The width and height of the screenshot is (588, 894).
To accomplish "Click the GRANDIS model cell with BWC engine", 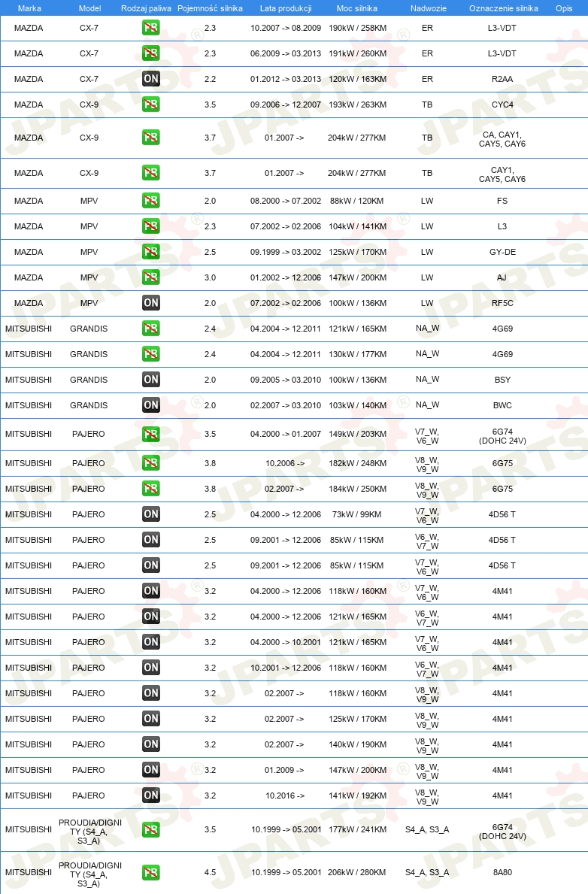I will click(89, 405).
